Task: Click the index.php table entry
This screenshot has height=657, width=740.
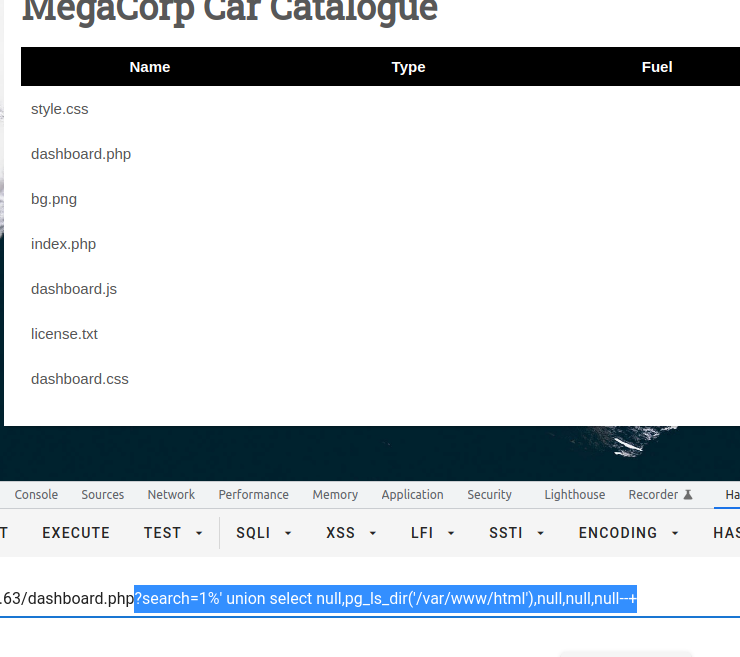Action: 63,244
